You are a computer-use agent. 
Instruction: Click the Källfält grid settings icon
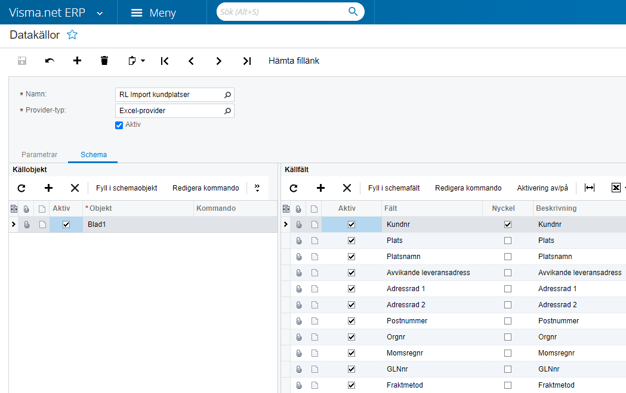286,208
